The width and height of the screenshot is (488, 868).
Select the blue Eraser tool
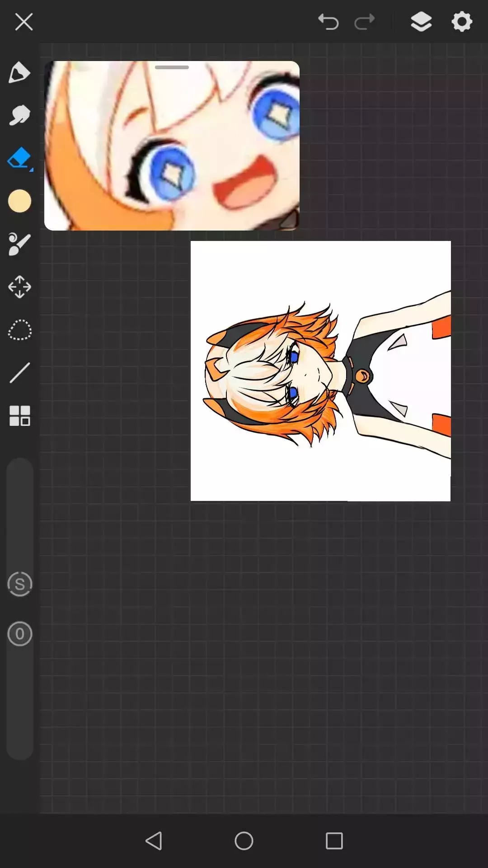click(x=19, y=158)
